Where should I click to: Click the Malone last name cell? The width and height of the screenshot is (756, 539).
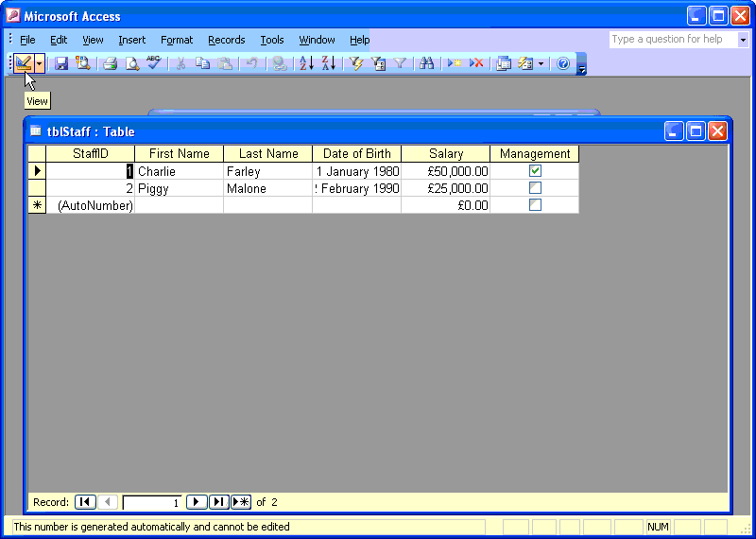[x=268, y=188]
